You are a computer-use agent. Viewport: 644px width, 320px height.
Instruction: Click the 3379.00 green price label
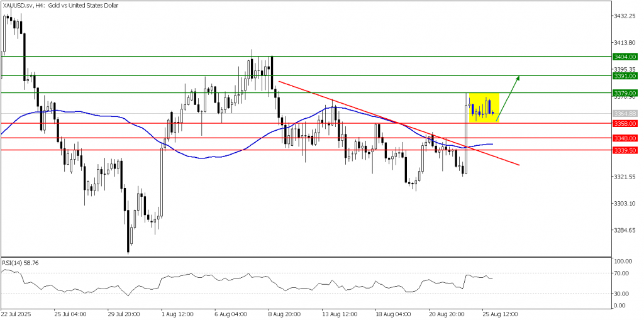625,93
